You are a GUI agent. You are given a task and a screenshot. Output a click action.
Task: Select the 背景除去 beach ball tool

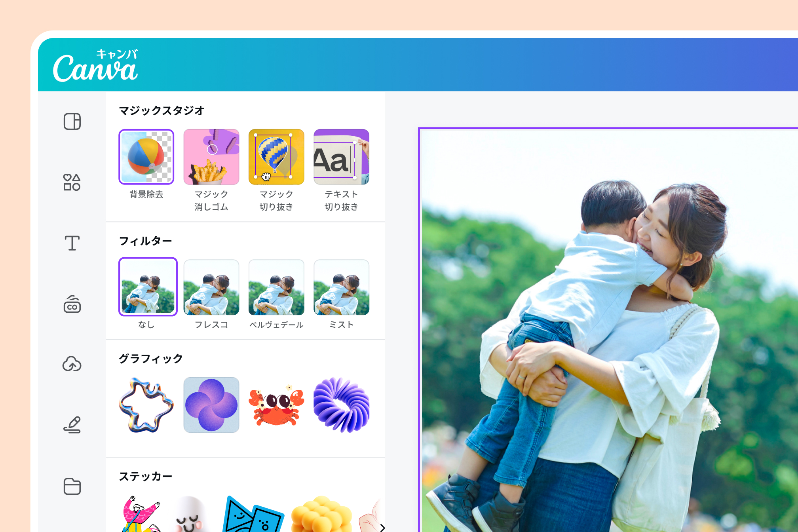[x=146, y=157]
